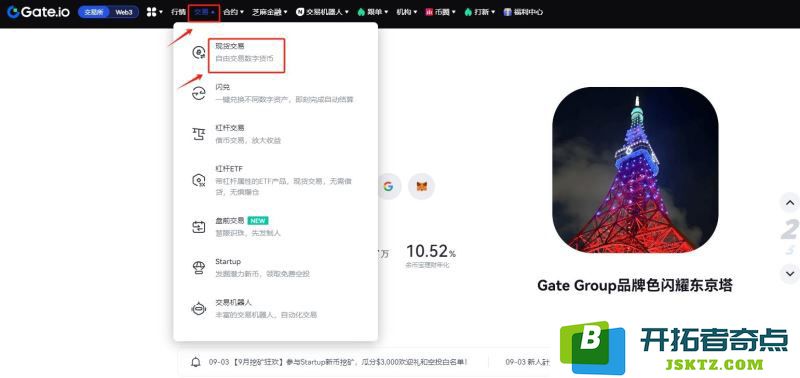Click the 闪兑 circular swap icon

pyautogui.click(x=198, y=93)
